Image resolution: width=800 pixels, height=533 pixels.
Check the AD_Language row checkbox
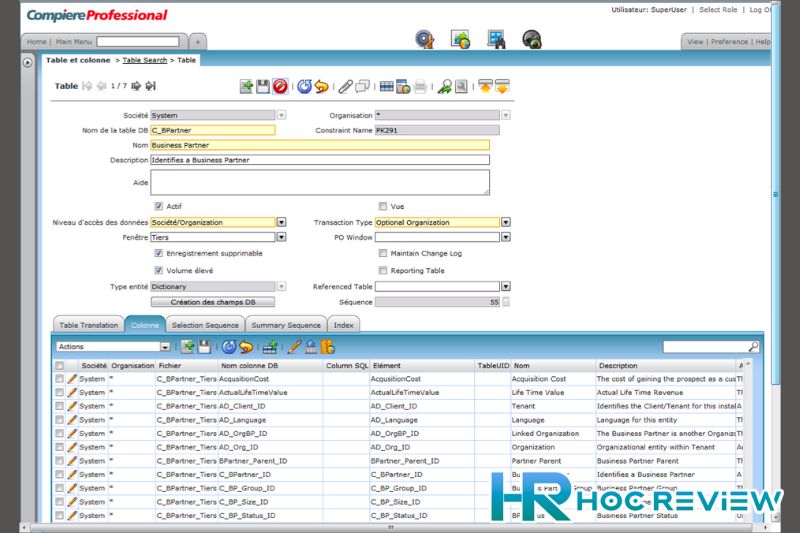click(x=60, y=420)
